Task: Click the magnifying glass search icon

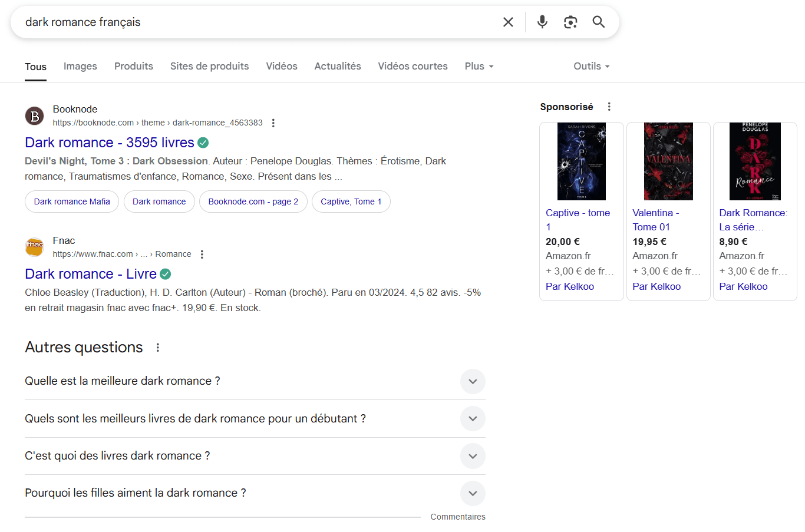Action: 598,22
